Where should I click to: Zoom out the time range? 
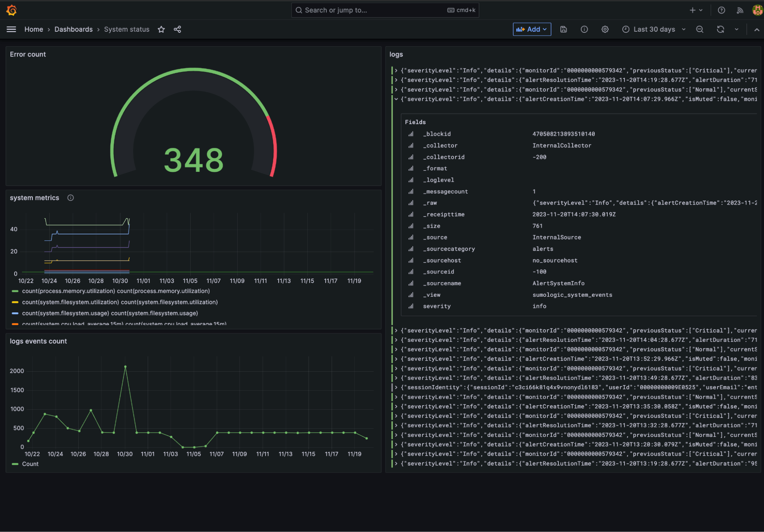[699, 29]
